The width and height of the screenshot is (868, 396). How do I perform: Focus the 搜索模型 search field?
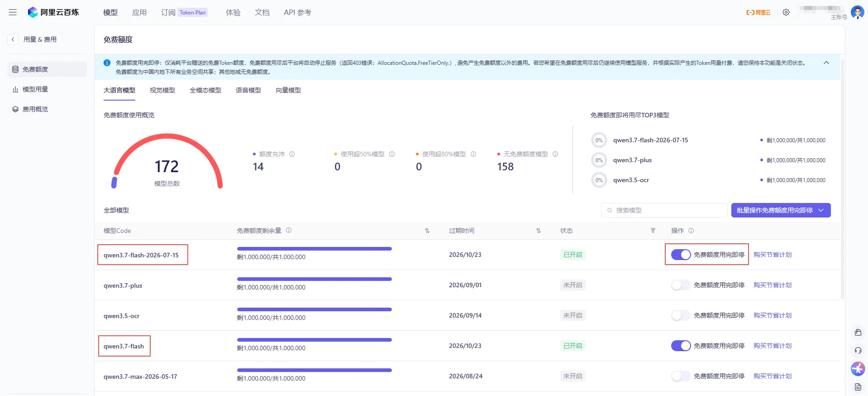[x=664, y=210]
